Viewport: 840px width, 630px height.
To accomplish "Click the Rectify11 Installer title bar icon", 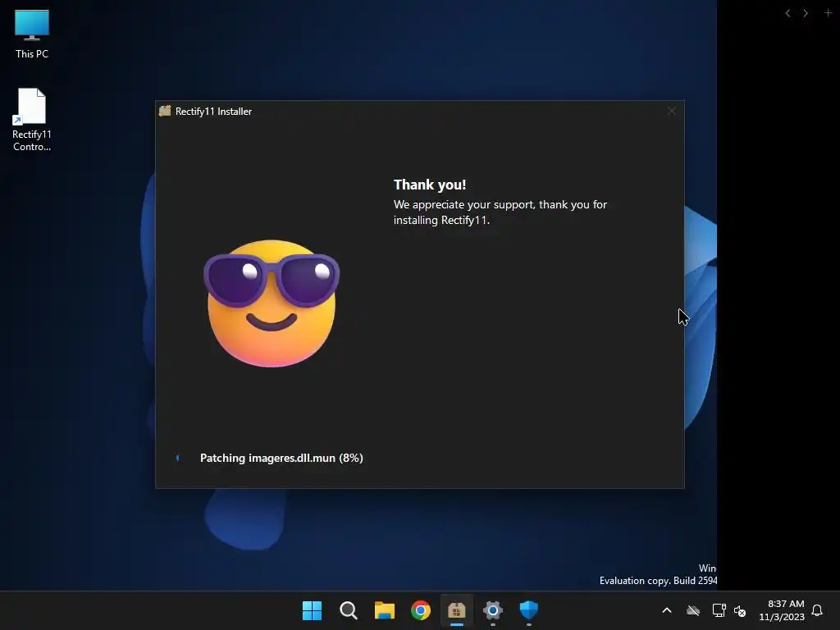I will click(165, 111).
